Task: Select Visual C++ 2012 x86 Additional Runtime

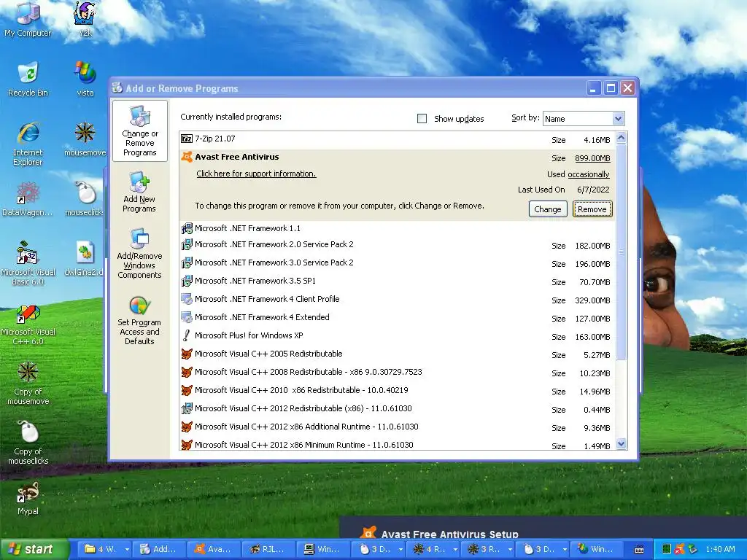Action: point(398,427)
